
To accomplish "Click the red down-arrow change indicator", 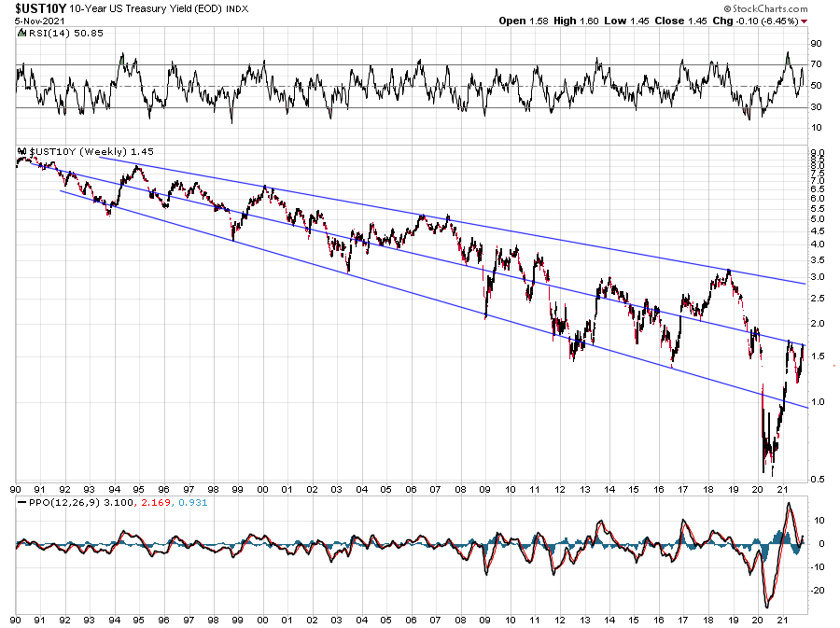I will point(805,21).
